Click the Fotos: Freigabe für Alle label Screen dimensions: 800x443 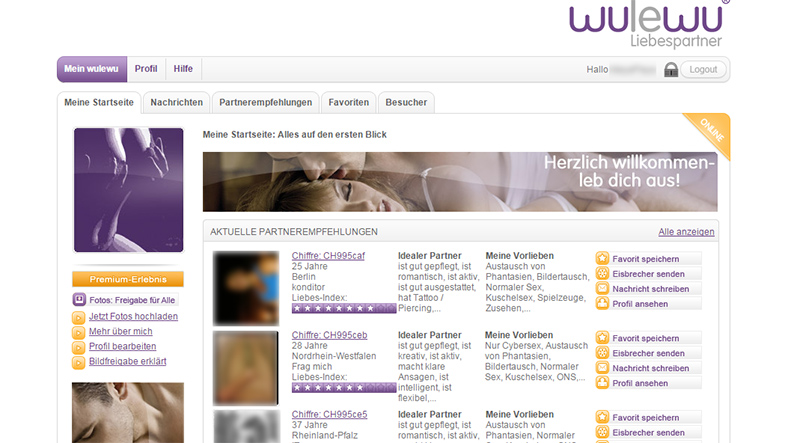point(132,300)
